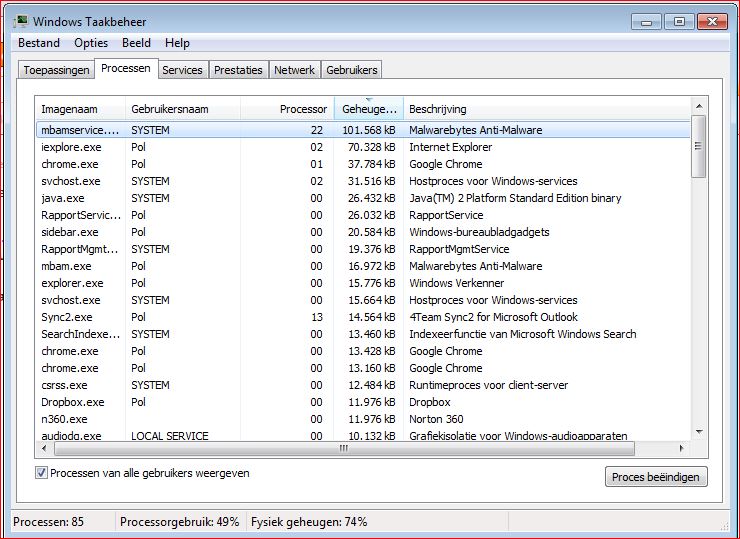Select chrome.exe using 13.160 kB
The height and width of the screenshot is (539, 740).
pos(363,368)
